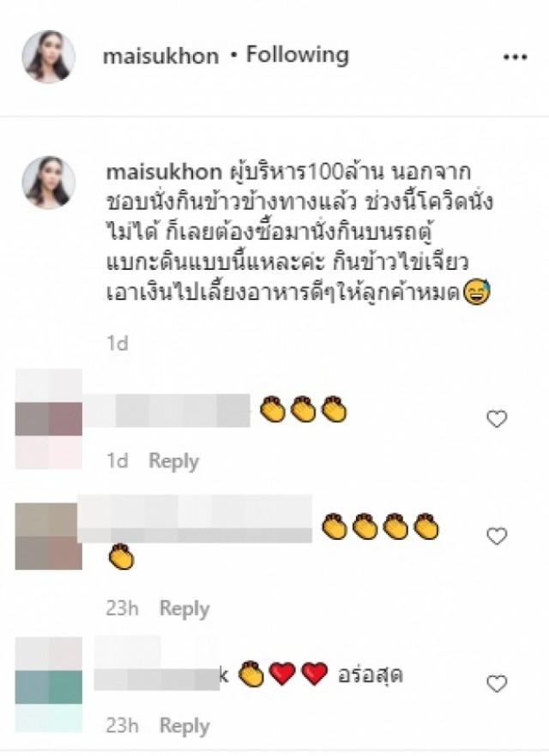Screen dimensions: 549x756
Task: Like the comment with three clapping emojis
Action: tap(497, 418)
